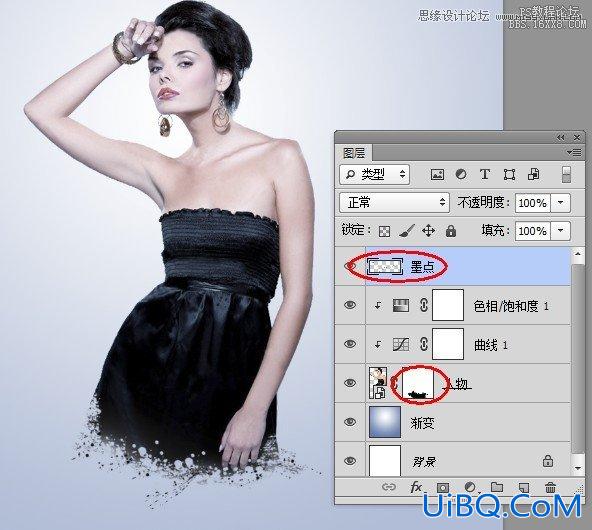Select the layer named 曲线 1

[x=491, y=345]
